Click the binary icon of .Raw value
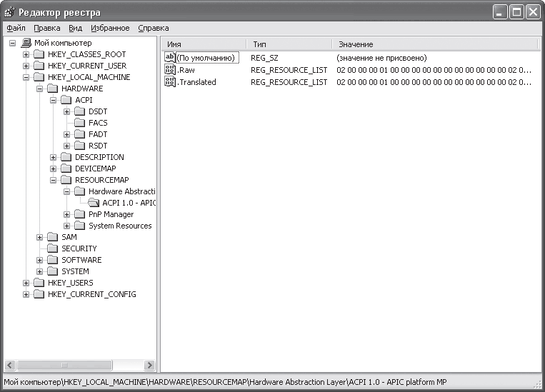The image size is (545, 392). pyautogui.click(x=170, y=70)
